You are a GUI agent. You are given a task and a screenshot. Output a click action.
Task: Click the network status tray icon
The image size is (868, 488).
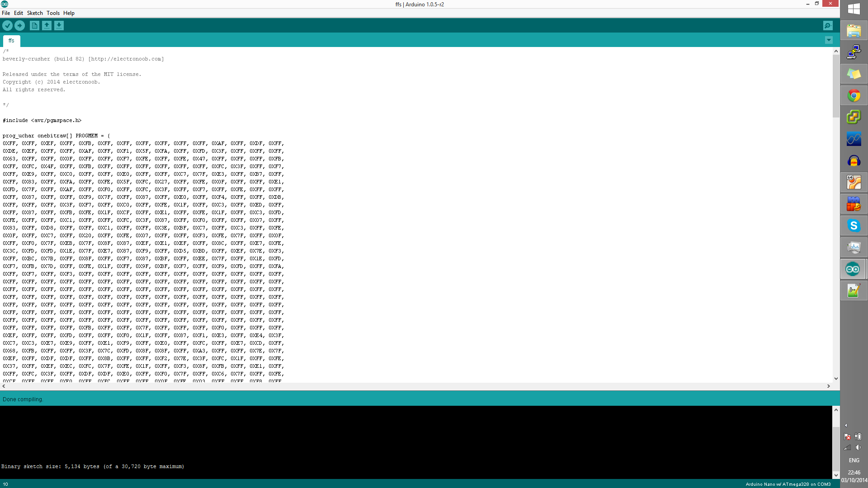point(847,448)
